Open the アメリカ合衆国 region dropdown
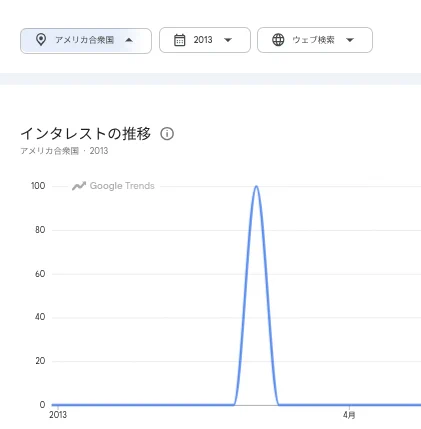421x429 pixels. coord(86,41)
